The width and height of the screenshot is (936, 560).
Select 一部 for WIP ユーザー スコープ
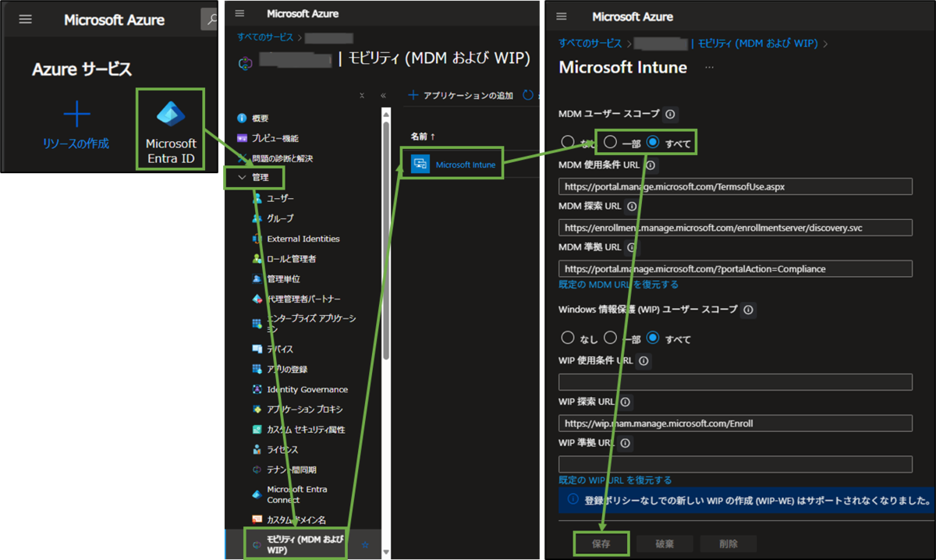pos(611,338)
